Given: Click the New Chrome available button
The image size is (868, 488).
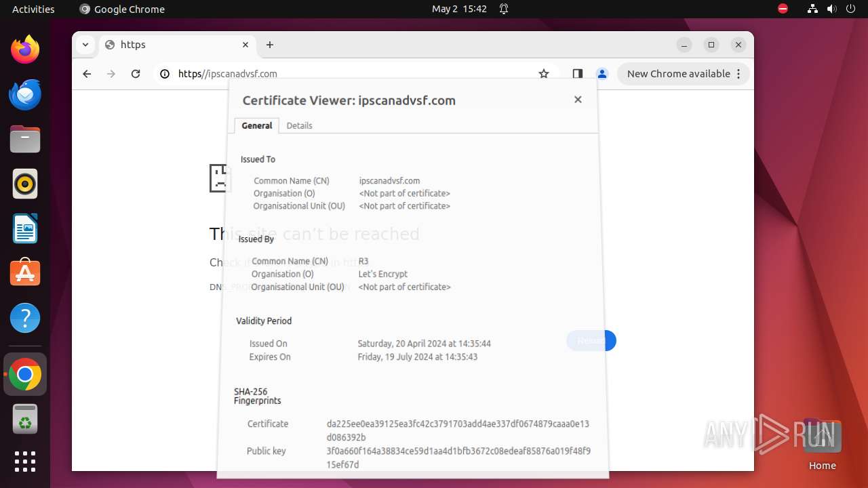Looking at the screenshot, I should click(684, 74).
